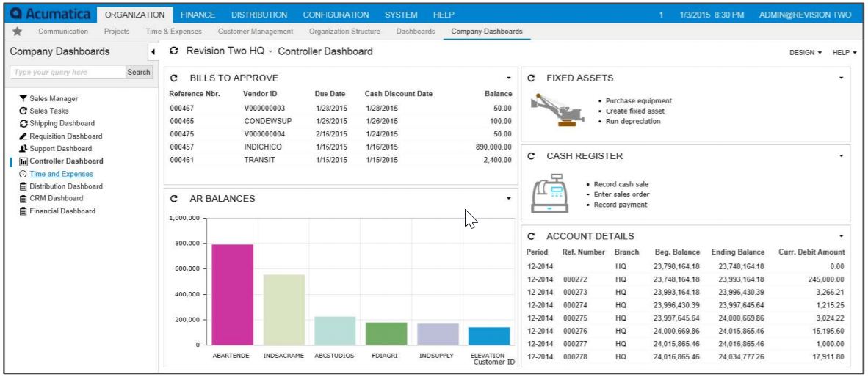Refresh the Fixed Assets widget

tap(531, 78)
